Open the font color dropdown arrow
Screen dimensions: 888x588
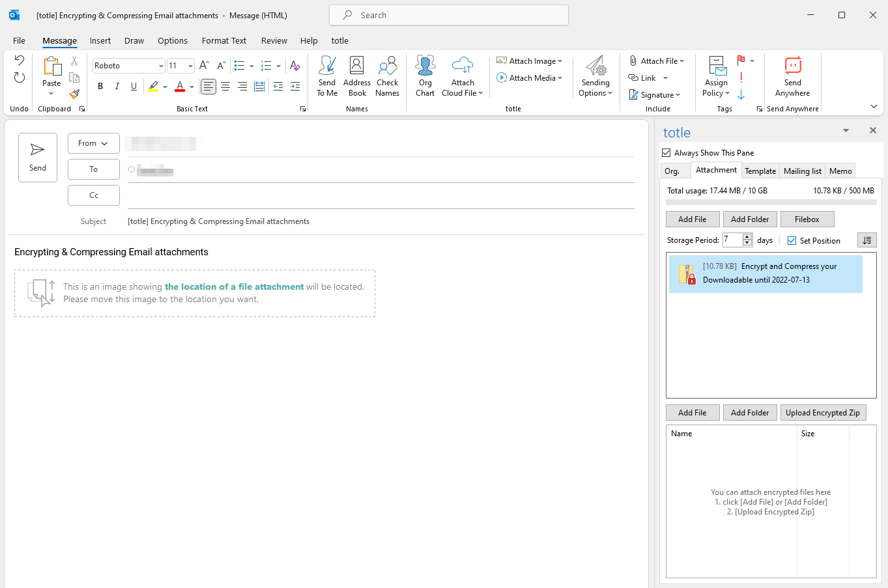click(192, 86)
